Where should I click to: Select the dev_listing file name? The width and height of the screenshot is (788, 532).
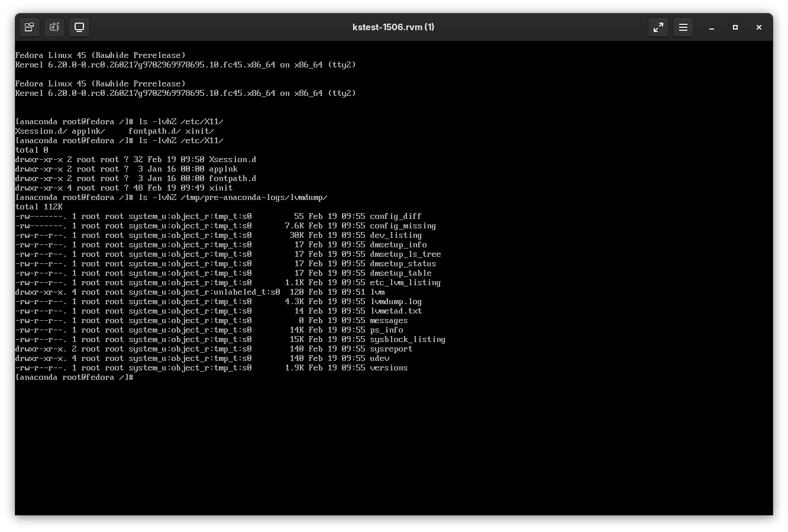coord(396,236)
